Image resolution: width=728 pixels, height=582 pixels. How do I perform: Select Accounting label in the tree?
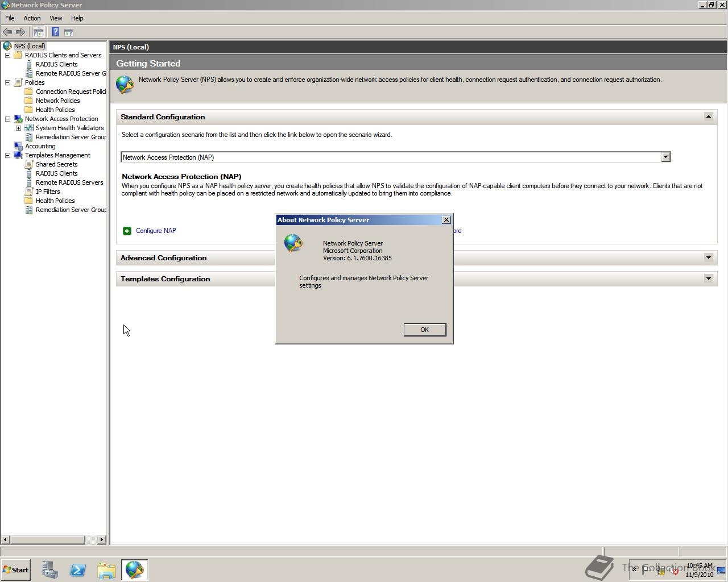(x=40, y=146)
